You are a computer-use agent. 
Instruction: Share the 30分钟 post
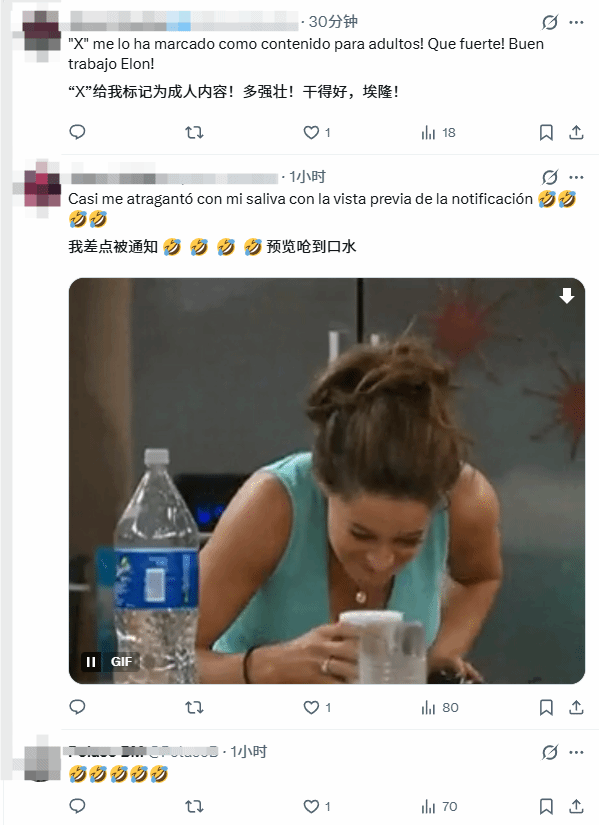tap(576, 132)
